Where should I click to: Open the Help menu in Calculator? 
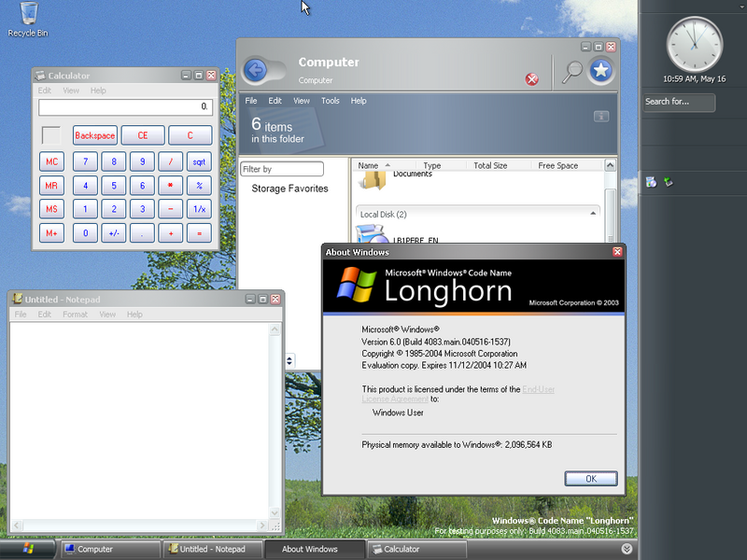(x=98, y=91)
